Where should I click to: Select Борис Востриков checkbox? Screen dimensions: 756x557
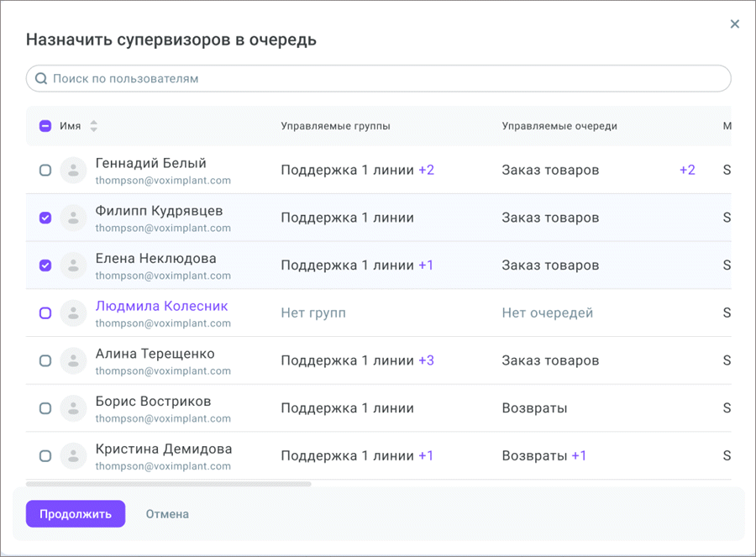[x=45, y=408]
